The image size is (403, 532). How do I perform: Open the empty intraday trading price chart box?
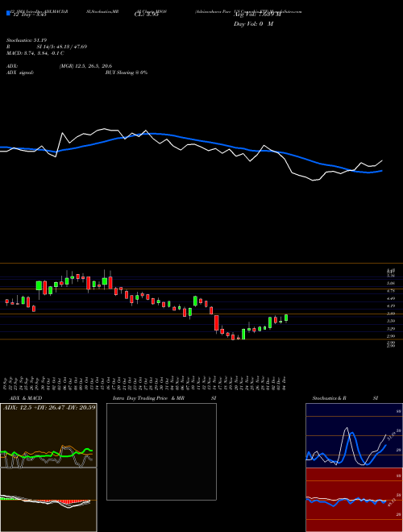coord(161,451)
